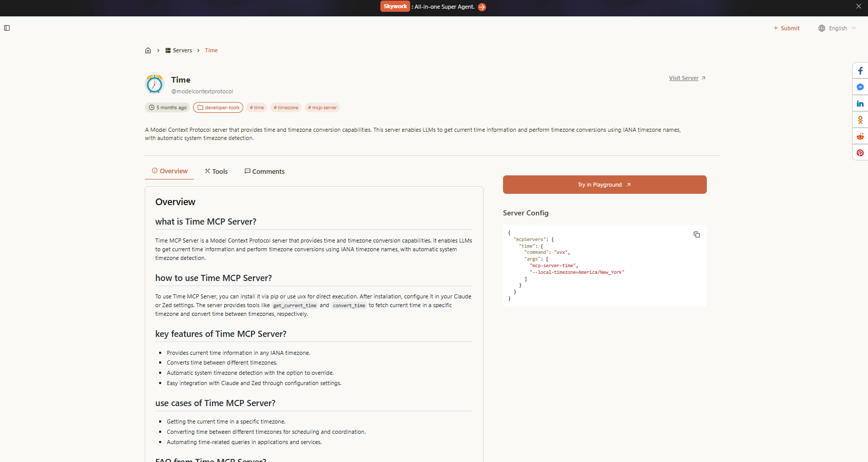
Task: Click 'how to use Time MCP Server?' heading
Action: coord(214,278)
